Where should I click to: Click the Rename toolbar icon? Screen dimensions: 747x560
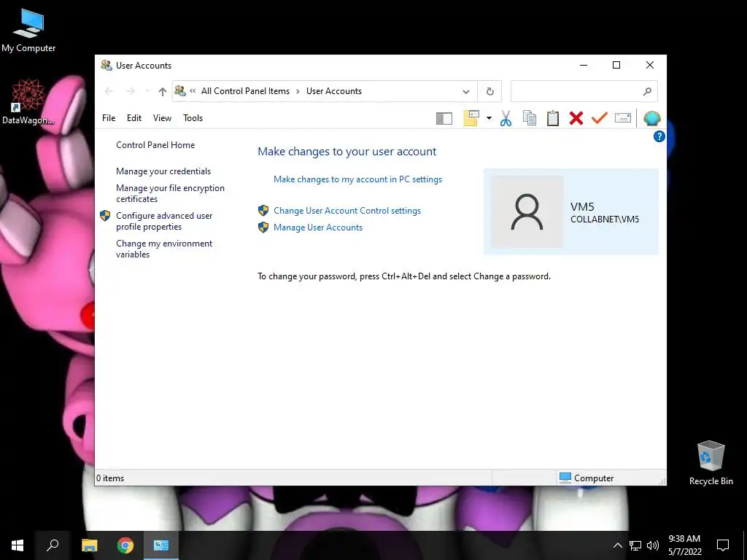pyautogui.click(x=623, y=118)
